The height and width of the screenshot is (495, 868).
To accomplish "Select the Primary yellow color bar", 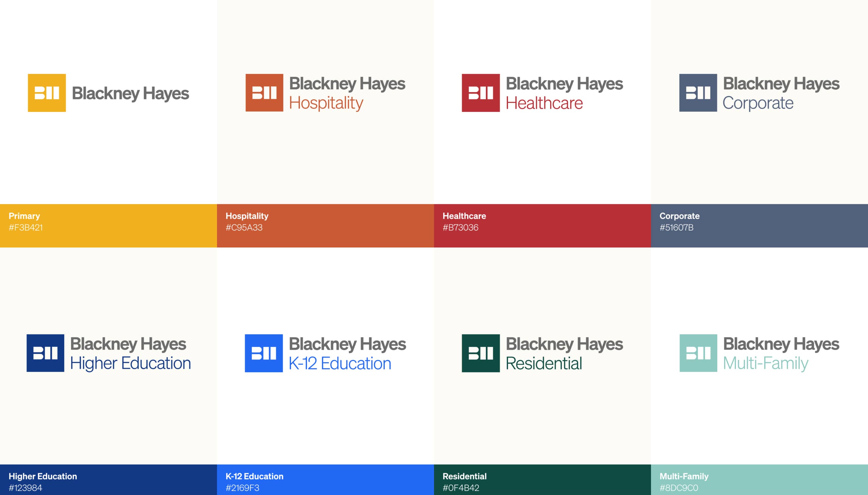I will point(108,226).
